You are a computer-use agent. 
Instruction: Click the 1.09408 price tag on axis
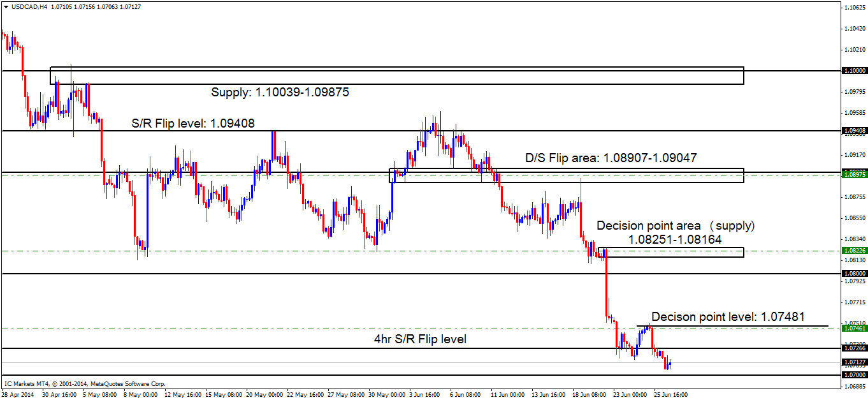pos(854,130)
